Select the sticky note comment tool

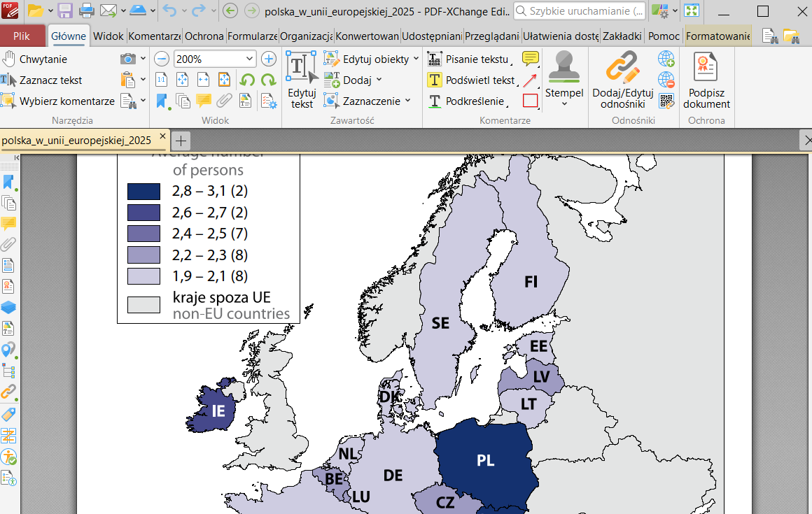(x=531, y=59)
